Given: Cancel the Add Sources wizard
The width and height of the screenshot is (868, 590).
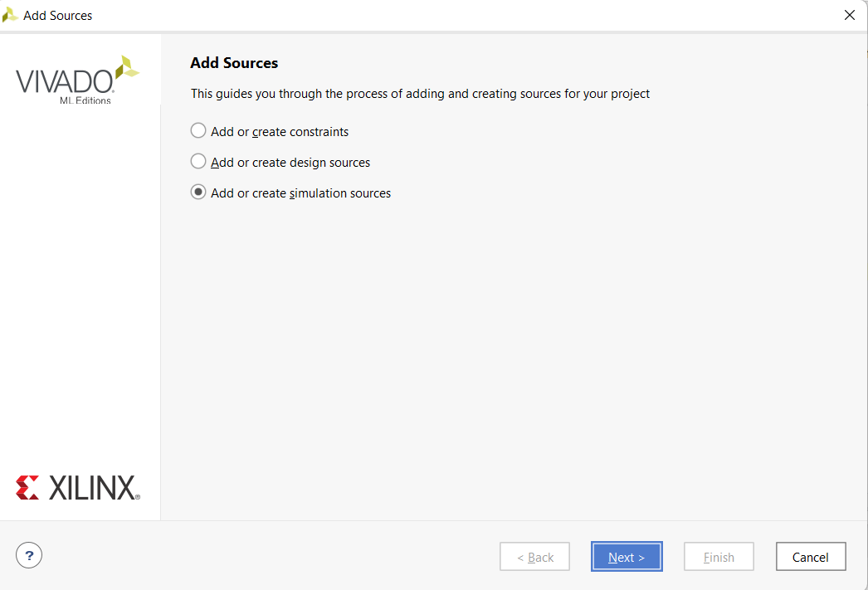Looking at the screenshot, I should pyautogui.click(x=811, y=557).
